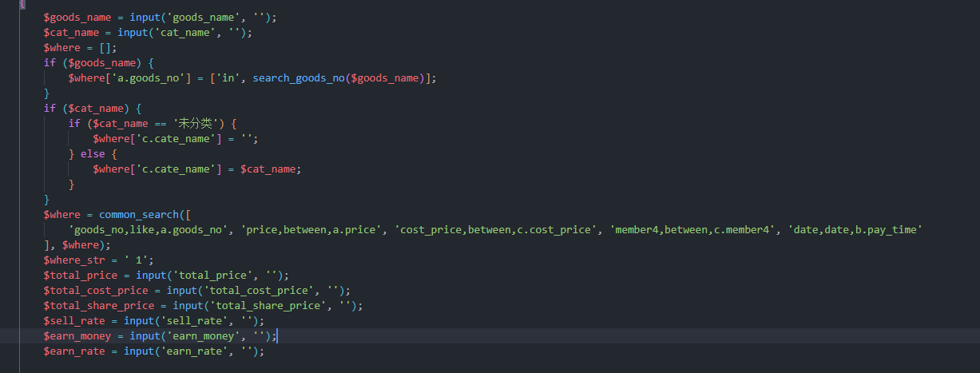
Task: Click the ' 1' string value
Action: click(x=135, y=260)
